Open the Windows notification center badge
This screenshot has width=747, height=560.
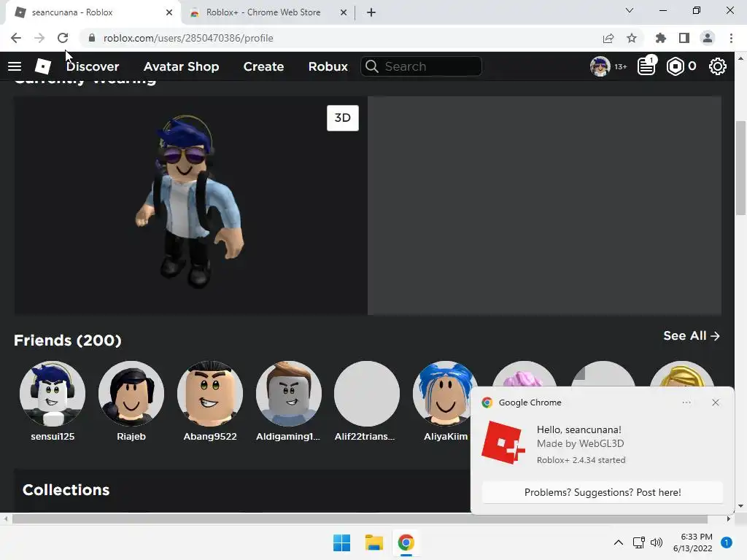(727, 542)
